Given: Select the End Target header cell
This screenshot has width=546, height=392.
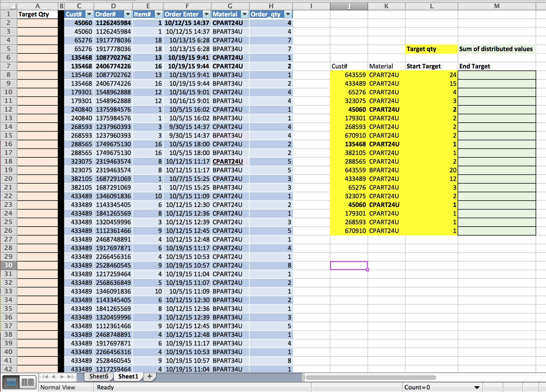Looking at the screenshot, I should click(497, 66).
